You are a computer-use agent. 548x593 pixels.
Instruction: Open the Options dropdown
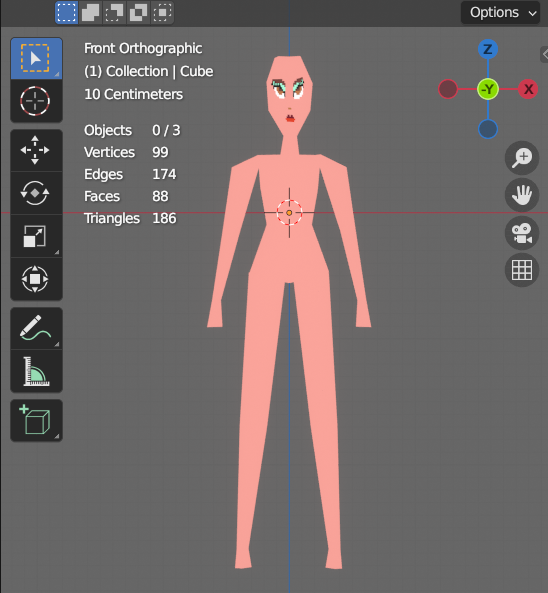coord(500,13)
